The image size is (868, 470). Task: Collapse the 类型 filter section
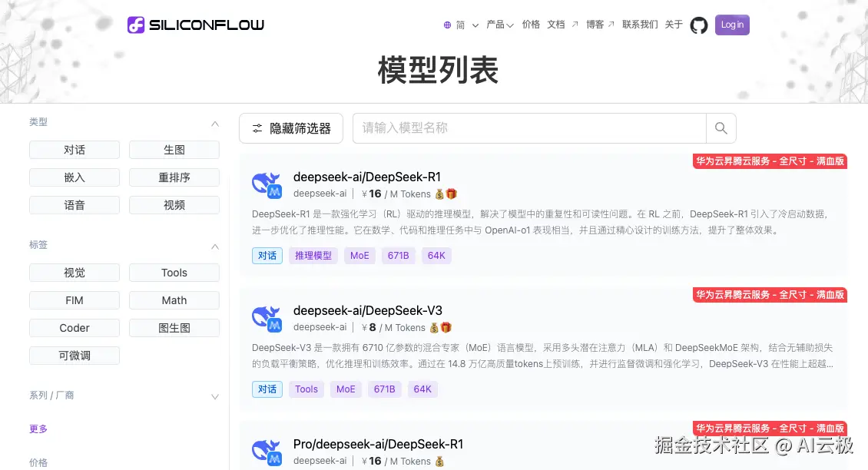pos(215,124)
